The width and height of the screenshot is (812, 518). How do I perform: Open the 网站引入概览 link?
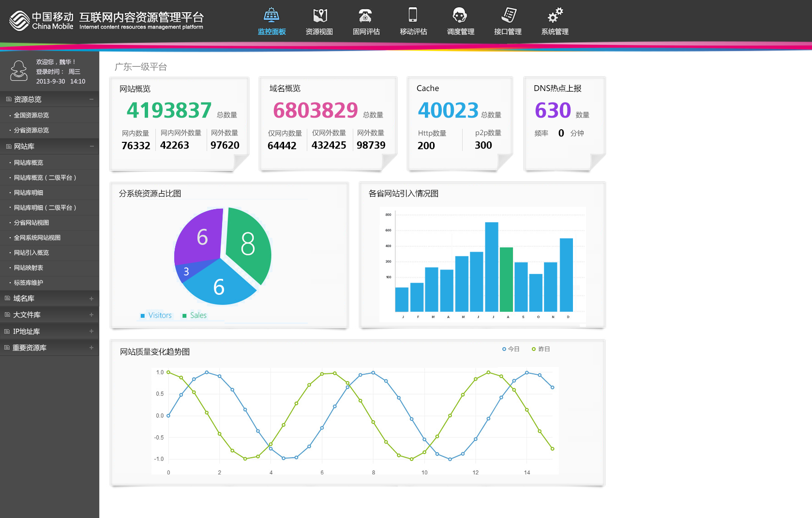coord(31,253)
